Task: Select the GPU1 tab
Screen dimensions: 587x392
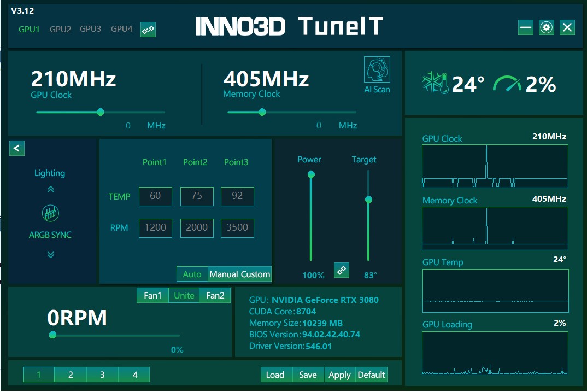Action: click(29, 29)
